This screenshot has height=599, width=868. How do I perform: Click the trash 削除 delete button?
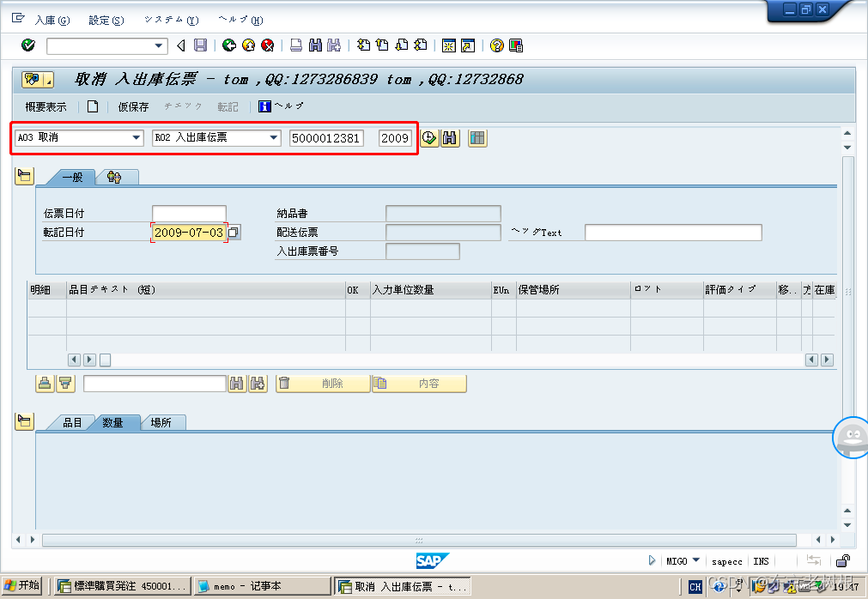(x=322, y=384)
